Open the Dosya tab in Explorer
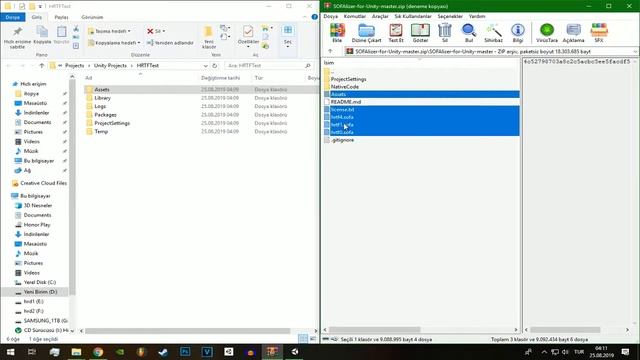640x360 pixels. (13, 17)
